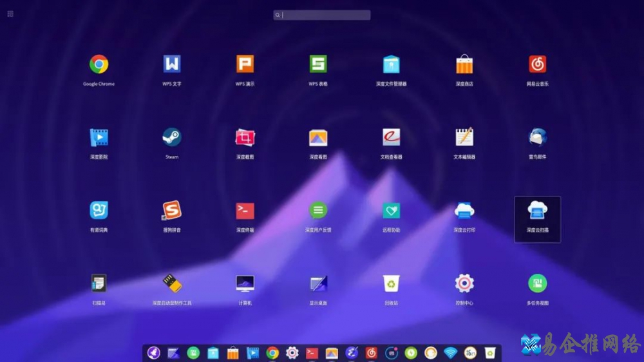Open 深度用户反馈 feedback app
The height and width of the screenshot is (362, 644).
click(318, 211)
